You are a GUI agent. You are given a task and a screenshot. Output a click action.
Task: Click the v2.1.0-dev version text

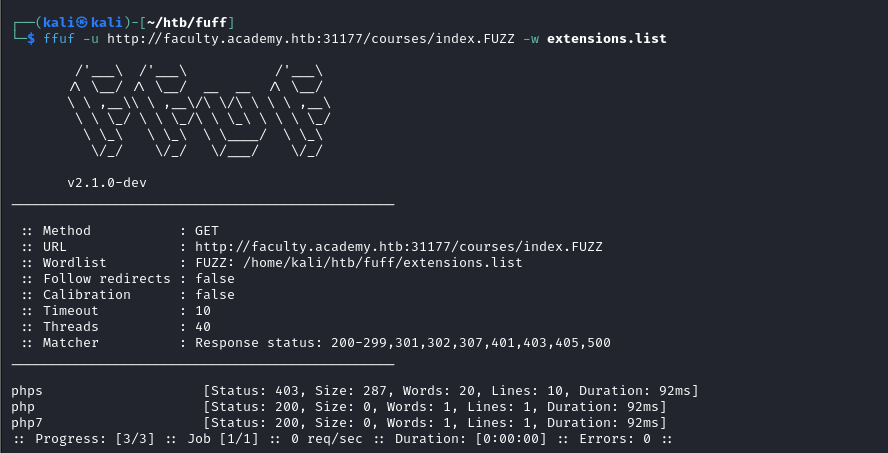coord(108,182)
